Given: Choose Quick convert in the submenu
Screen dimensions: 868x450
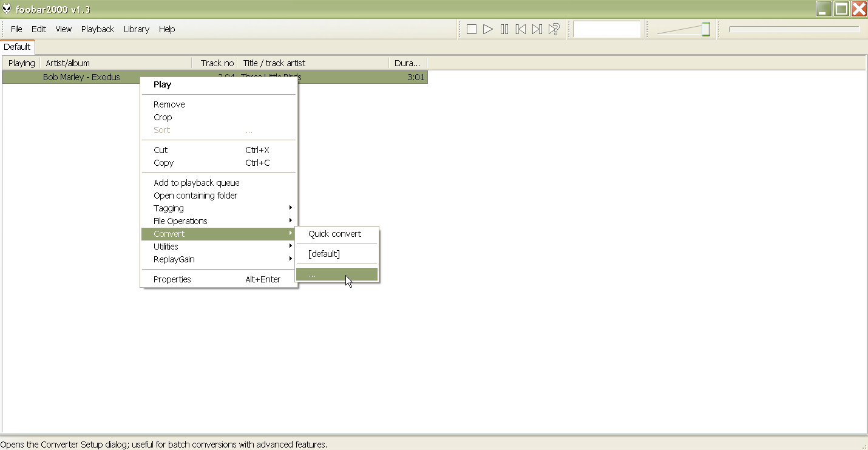Looking at the screenshot, I should 337,234.
